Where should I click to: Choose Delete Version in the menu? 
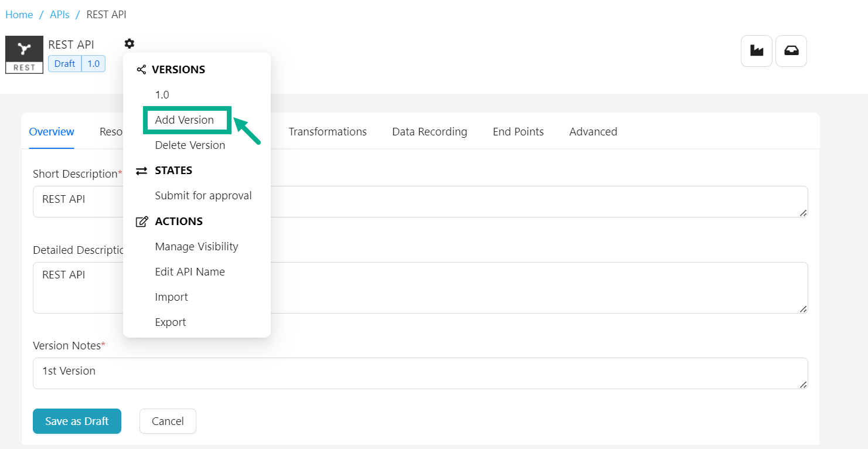point(190,145)
